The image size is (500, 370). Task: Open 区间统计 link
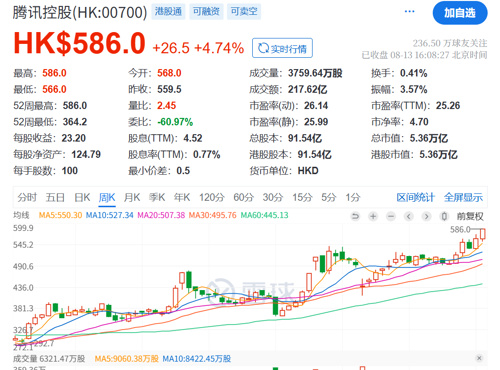(x=415, y=197)
